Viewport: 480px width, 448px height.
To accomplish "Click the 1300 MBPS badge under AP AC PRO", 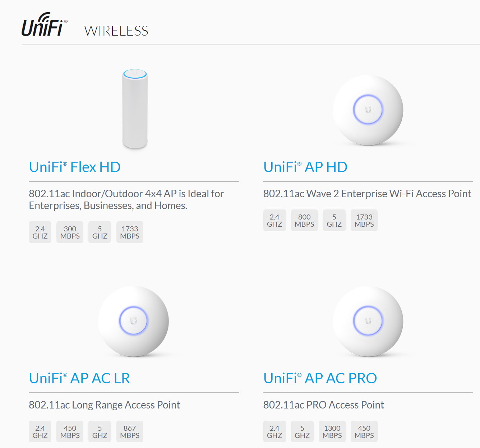I will (x=332, y=431).
